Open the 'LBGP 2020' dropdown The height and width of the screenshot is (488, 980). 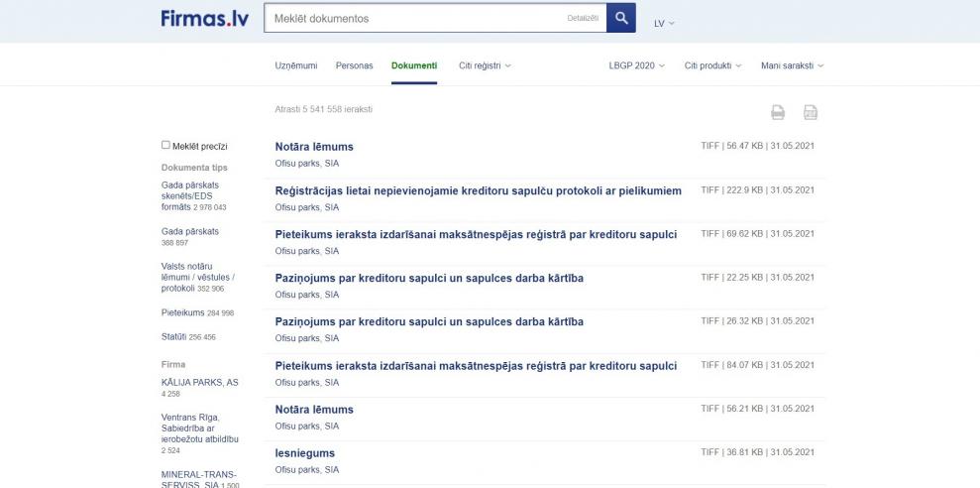pos(636,65)
